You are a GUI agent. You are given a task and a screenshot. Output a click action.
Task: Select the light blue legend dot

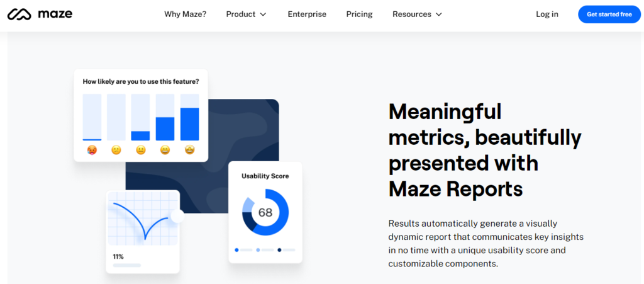[258, 250]
